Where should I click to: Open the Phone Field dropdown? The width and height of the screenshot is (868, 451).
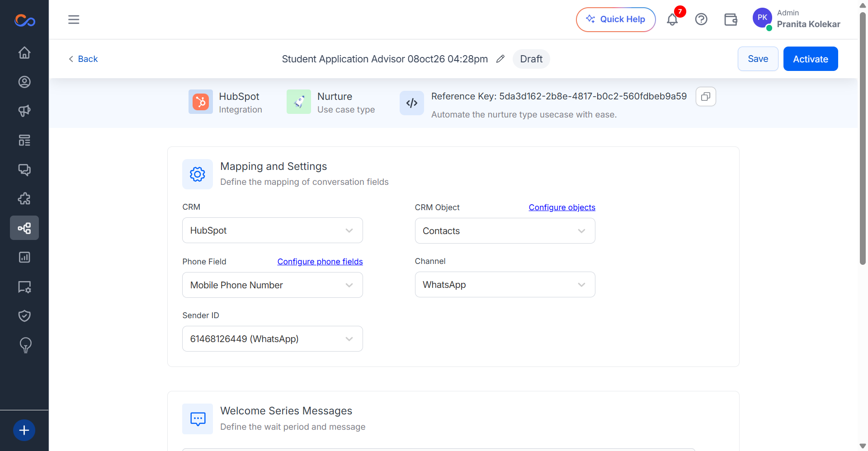(x=273, y=285)
